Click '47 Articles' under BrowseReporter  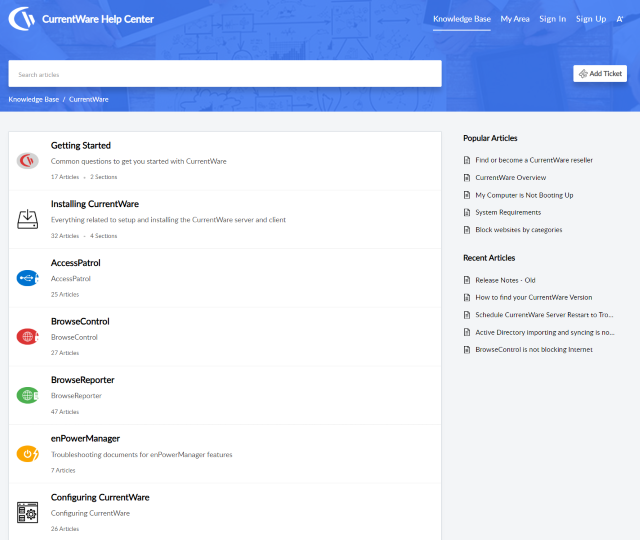(65, 412)
